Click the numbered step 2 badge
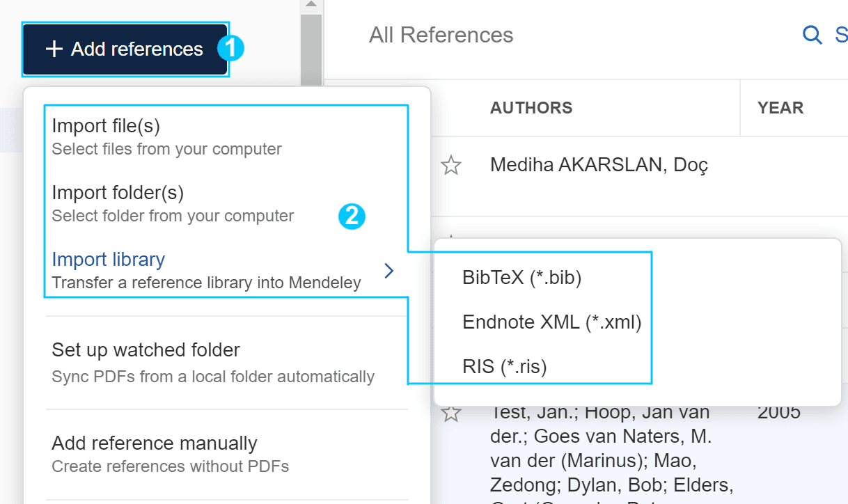The height and width of the screenshot is (504, 848). coord(352,216)
